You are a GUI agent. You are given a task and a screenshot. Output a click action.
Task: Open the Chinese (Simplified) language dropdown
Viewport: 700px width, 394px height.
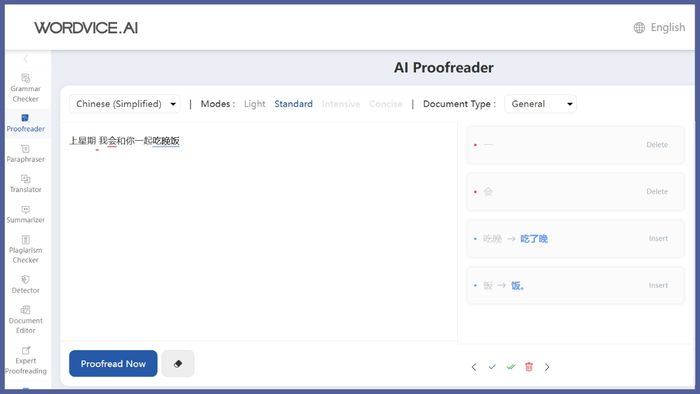(x=125, y=104)
